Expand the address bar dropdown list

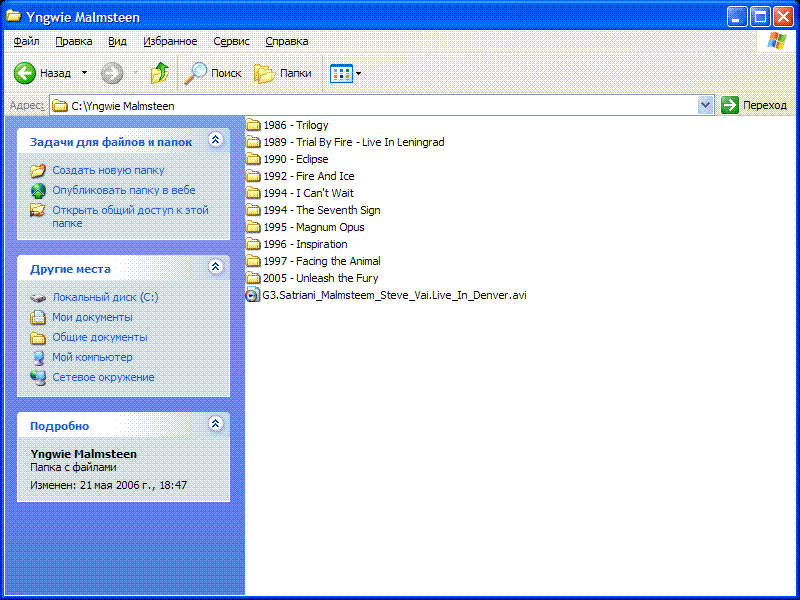(705, 105)
